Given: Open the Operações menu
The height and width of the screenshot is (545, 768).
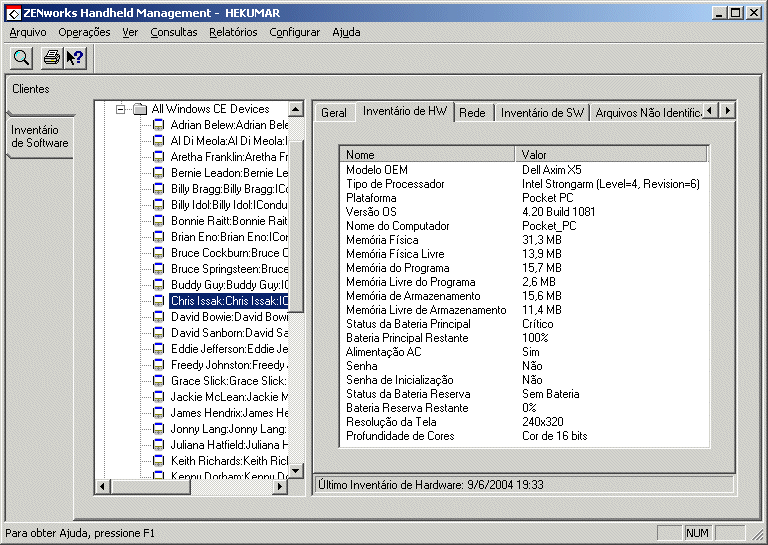Looking at the screenshot, I should (84, 32).
